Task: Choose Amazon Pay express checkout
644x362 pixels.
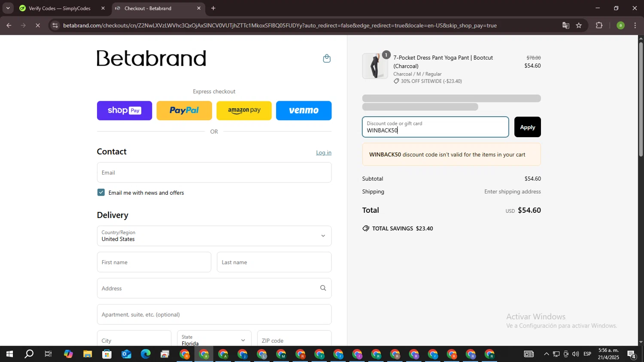Action: point(244,111)
